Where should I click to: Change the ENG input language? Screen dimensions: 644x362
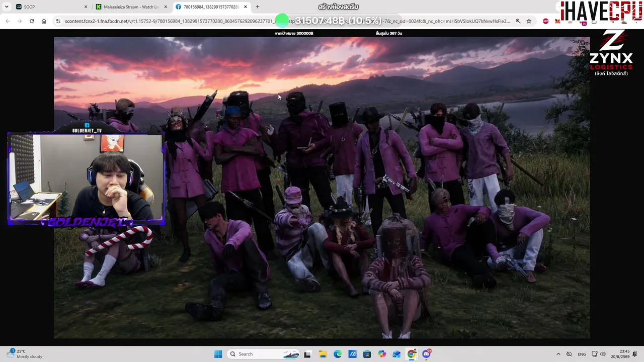[582, 354]
